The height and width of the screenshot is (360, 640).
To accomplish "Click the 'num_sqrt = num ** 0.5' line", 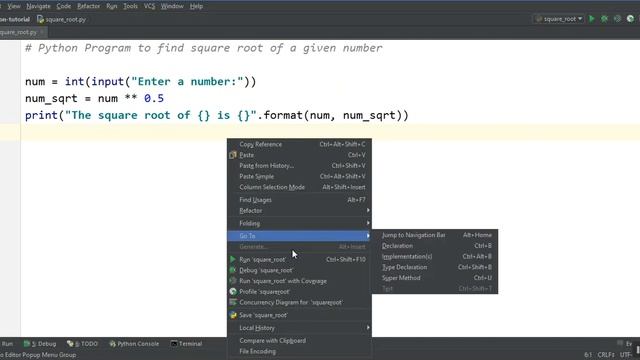I will tap(94, 98).
